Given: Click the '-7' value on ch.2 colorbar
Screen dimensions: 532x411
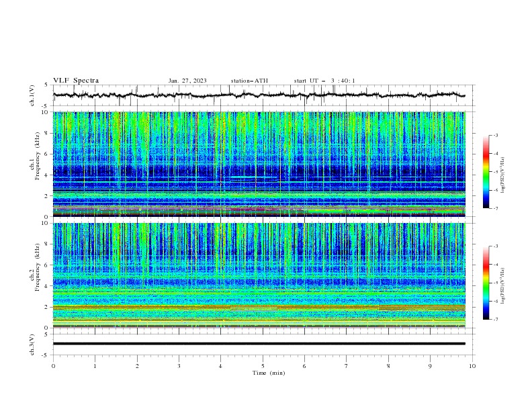Looking at the screenshot, I should coord(495,319).
